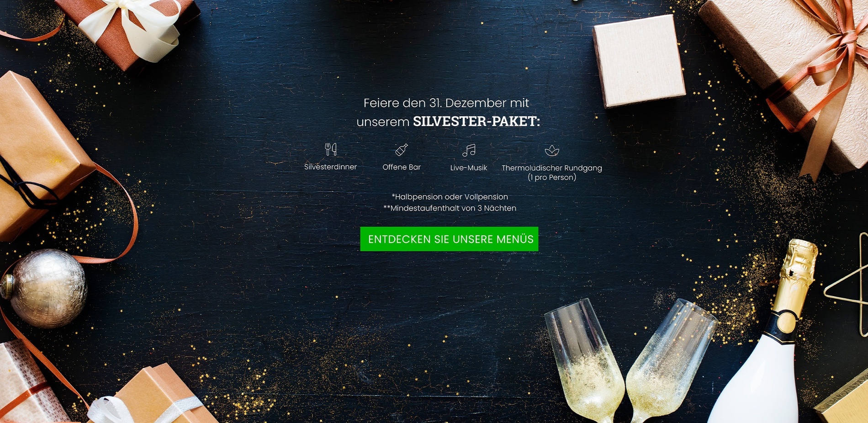Open the ENTDECKEN SIE UNSERE MENÜS button
This screenshot has width=868, height=423.
[449, 239]
